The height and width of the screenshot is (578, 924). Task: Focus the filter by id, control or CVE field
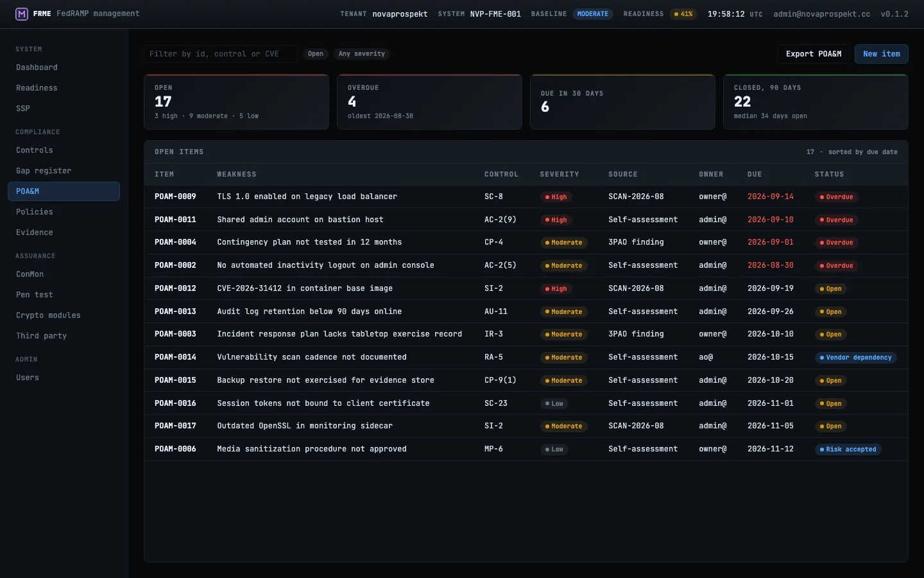[x=221, y=54]
